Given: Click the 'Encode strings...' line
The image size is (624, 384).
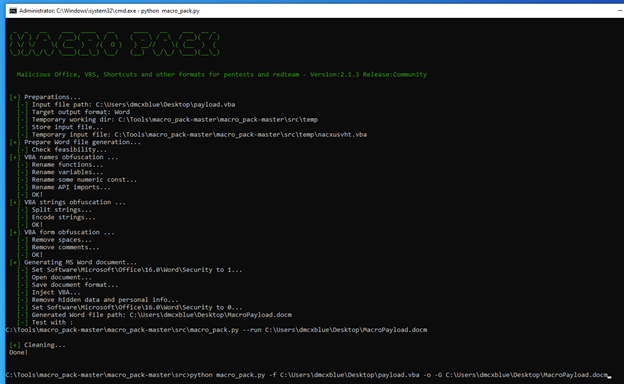Looking at the screenshot, I should (56, 217).
